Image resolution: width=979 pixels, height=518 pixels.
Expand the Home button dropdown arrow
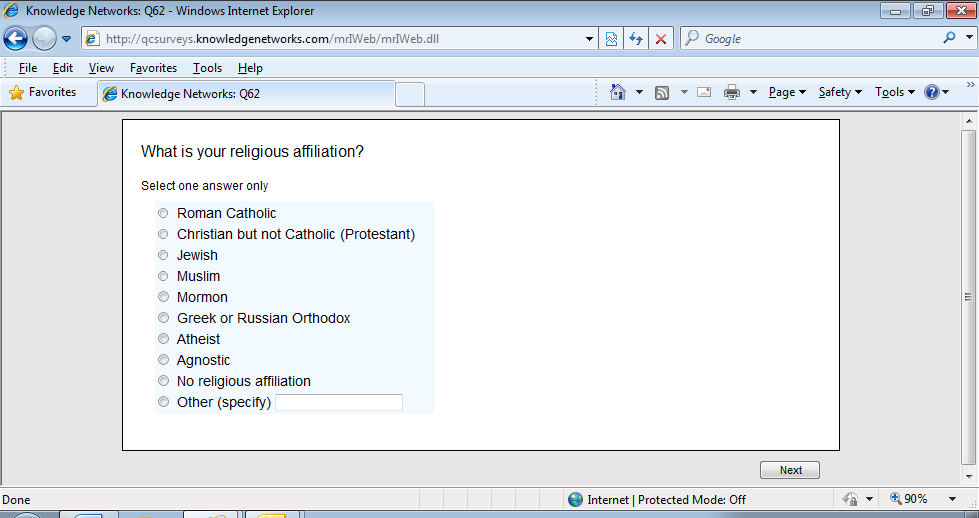pyautogui.click(x=639, y=92)
